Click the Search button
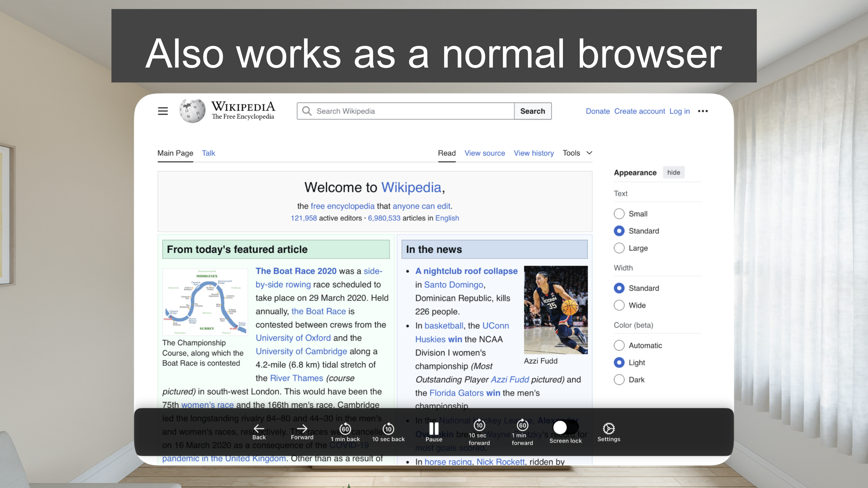Viewport: 868px width, 488px height. [x=532, y=111]
